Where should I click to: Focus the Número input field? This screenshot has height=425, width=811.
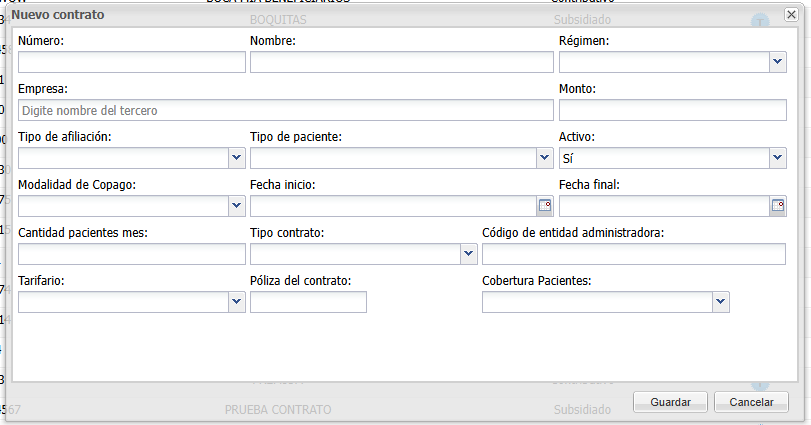click(x=131, y=62)
